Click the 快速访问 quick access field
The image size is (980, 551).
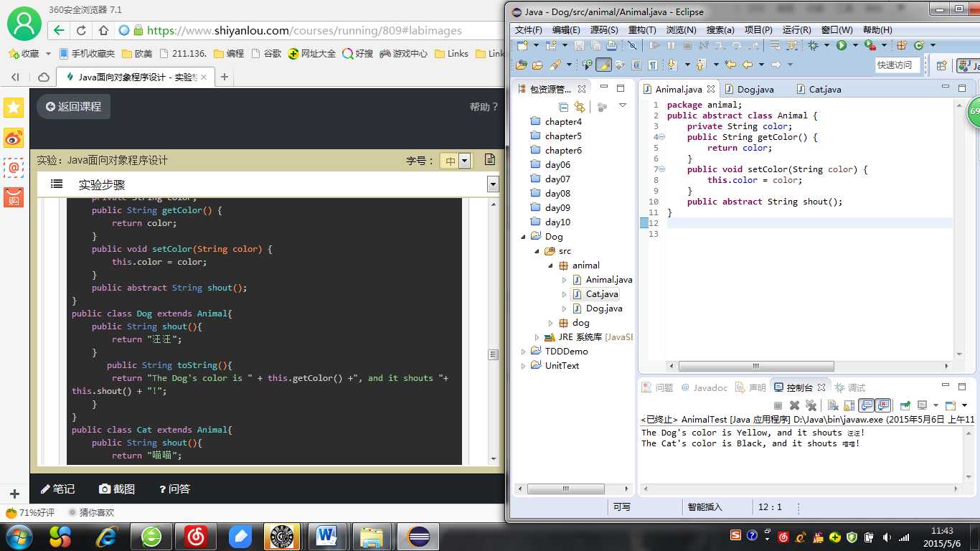click(x=898, y=65)
